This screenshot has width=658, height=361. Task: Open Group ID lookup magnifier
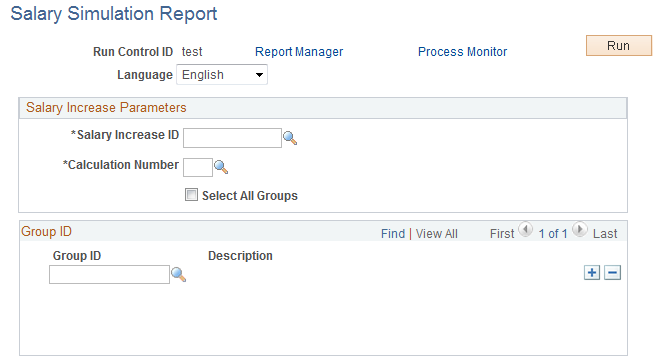tap(178, 275)
